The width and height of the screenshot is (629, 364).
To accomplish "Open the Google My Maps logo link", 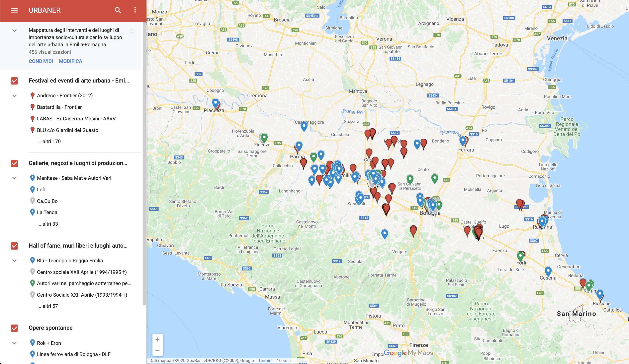I will pos(408,353).
